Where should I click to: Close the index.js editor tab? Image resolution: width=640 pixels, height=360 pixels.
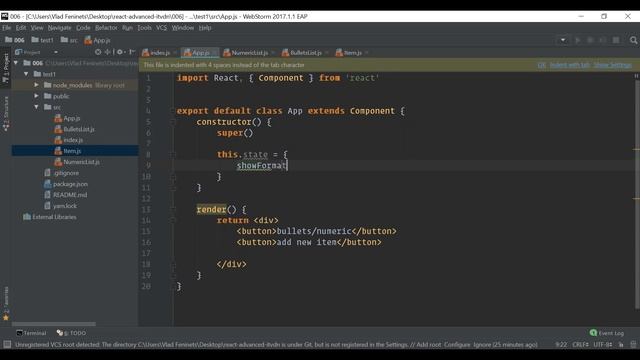click(175, 53)
